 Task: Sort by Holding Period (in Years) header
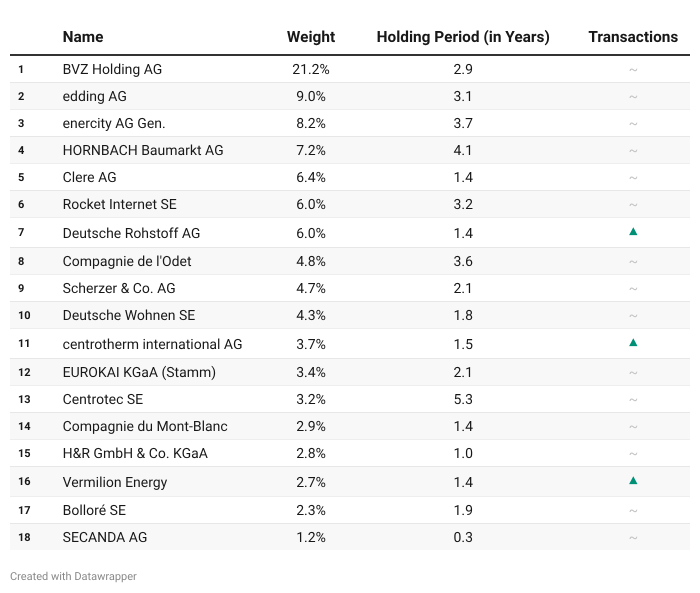click(463, 37)
